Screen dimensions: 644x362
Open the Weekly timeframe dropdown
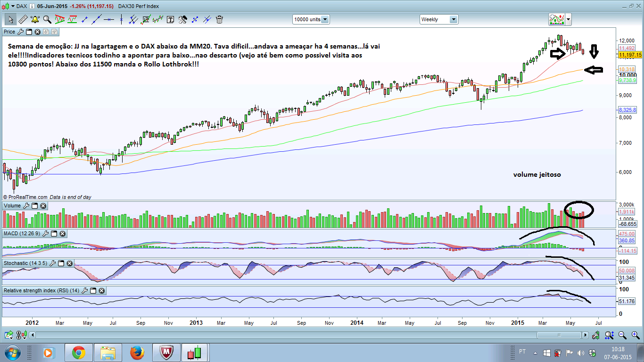(439, 19)
